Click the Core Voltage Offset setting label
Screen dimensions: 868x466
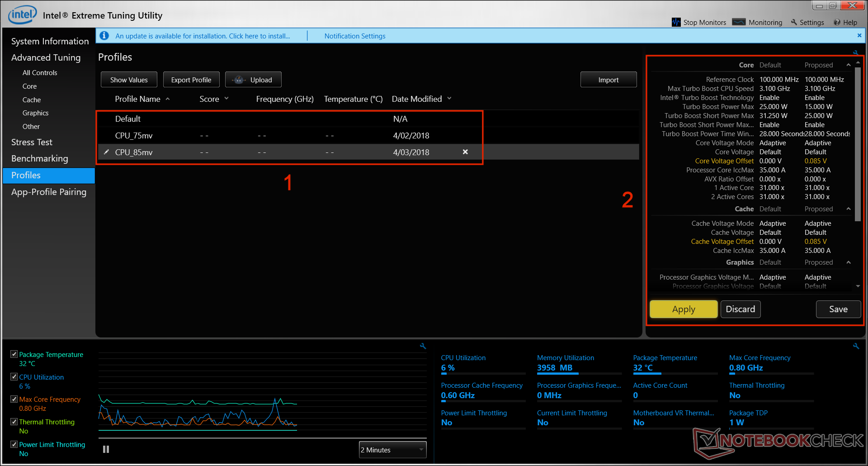pyautogui.click(x=724, y=161)
